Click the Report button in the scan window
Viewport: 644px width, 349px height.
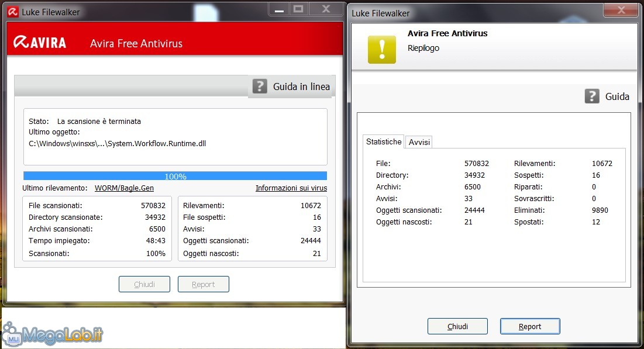click(x=204, y=284)
